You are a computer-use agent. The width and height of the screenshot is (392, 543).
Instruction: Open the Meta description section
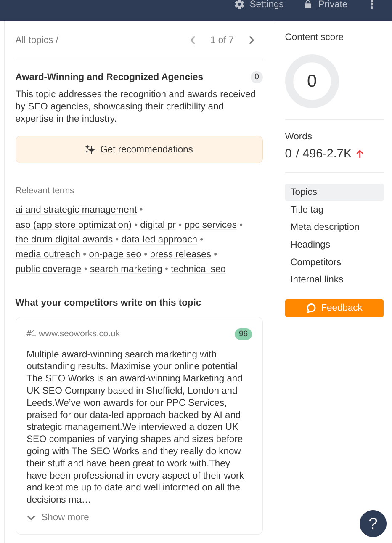(325, 227)
